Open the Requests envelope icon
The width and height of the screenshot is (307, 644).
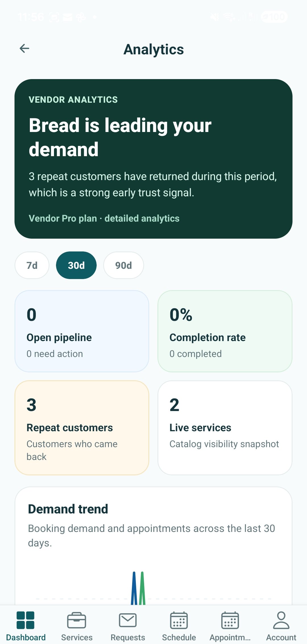[x=128, y=620]
